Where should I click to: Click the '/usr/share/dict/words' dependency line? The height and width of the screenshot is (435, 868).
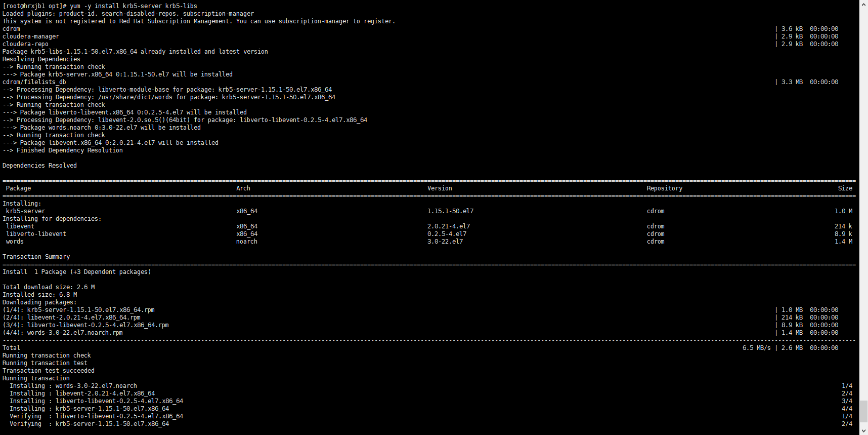(169, 97)
